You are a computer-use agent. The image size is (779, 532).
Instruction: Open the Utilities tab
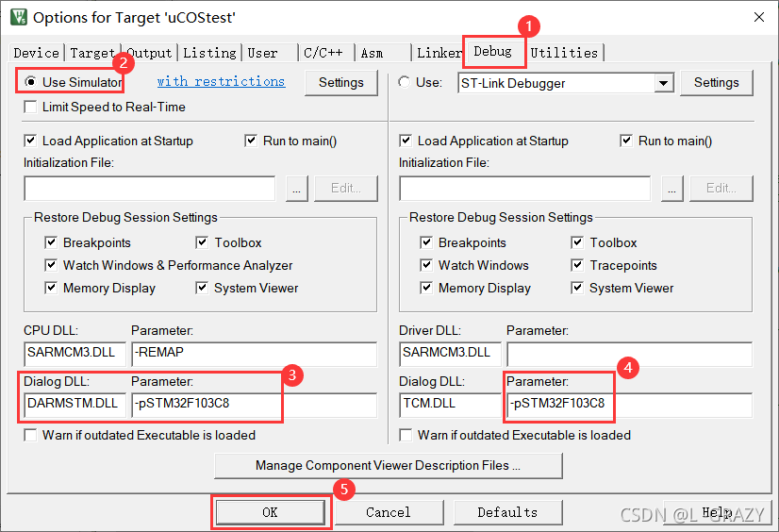(564, 53)
